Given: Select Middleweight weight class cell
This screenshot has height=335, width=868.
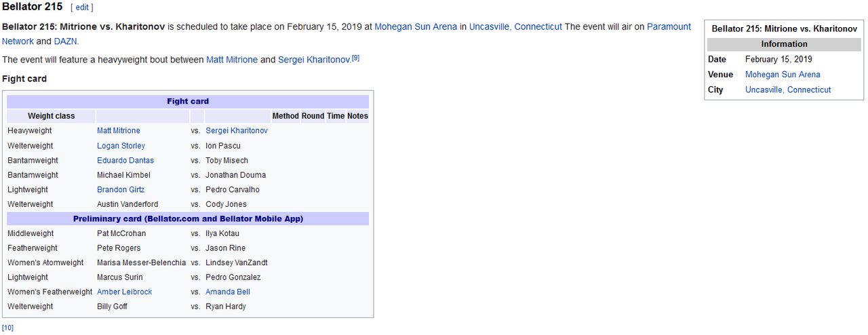Looking at the screenshot, I should [x=31, y=233].
